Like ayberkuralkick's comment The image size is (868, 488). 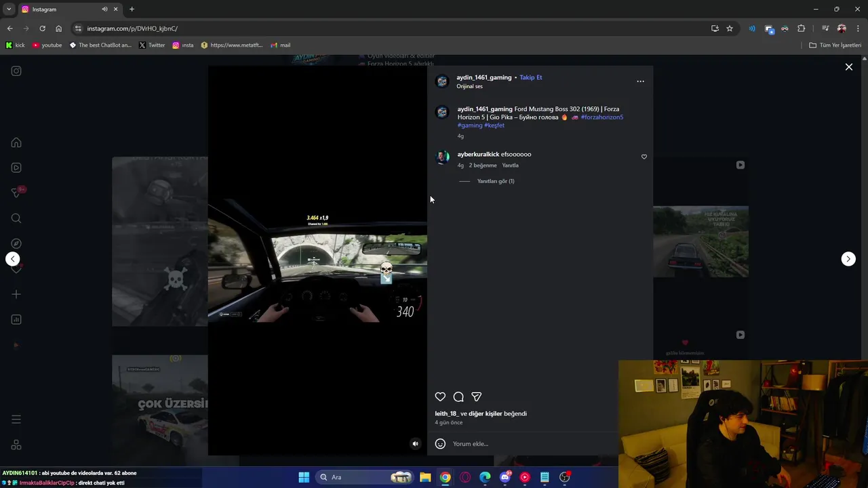tap(644, 157)
